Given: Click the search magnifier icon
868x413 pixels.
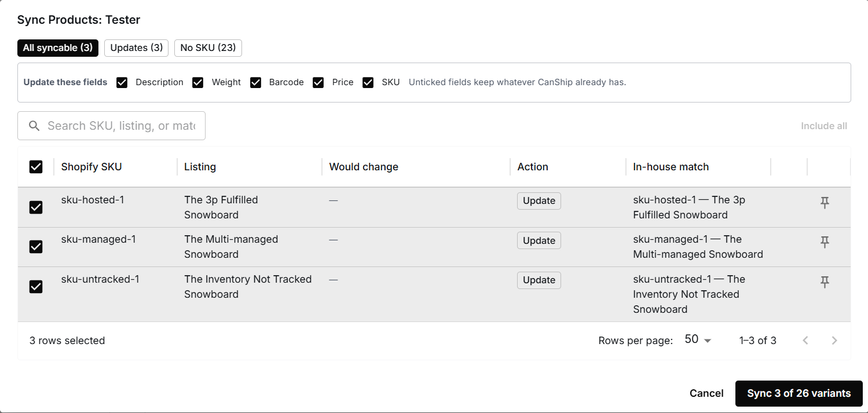Looking at the screenshot, I should pos(34,126).
